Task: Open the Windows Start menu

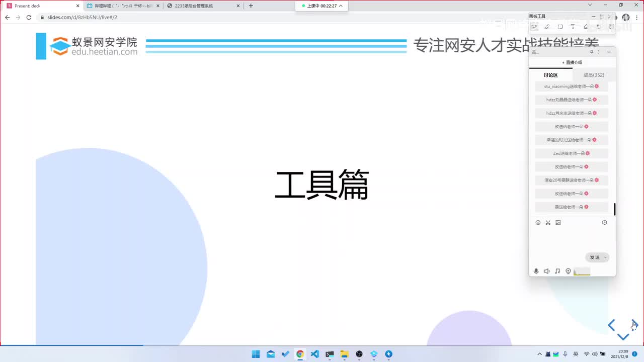Action: click(256, 354)
